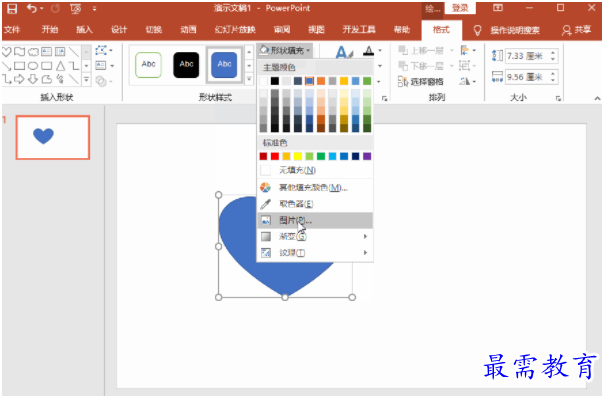Choose 图片 picture fill option
The height and width of the screenshot is (398, 605).
tap(315, 220)
